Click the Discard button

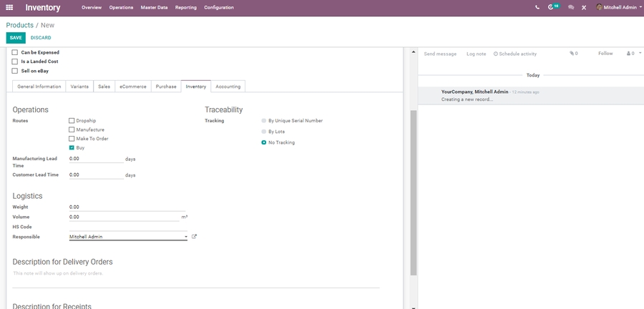coord(41,38)
